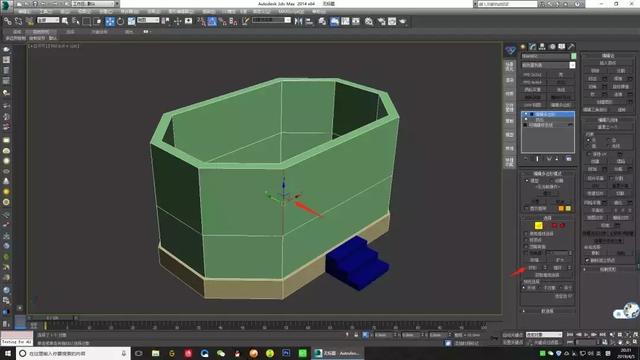Click the Play Animation button
The width and height of the screenshot is (640, 360).
pos(587,335)
